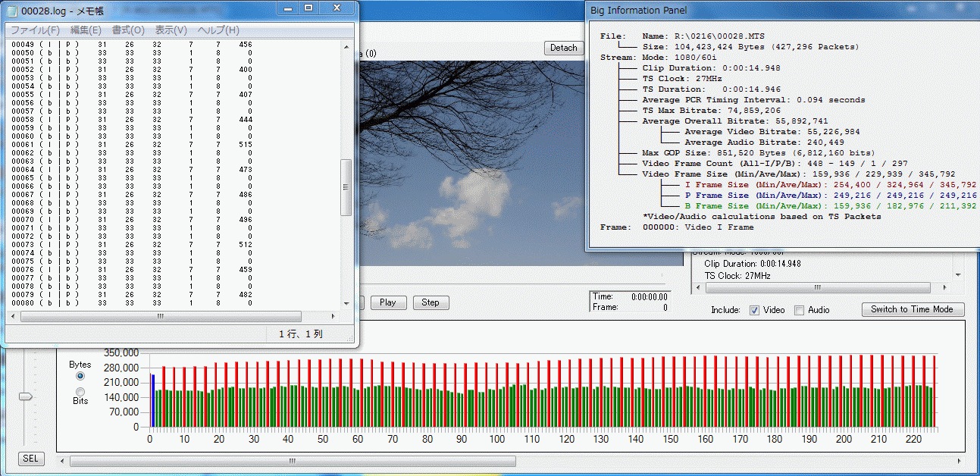Image resolution: width=980 pixels, height=476 pixels.
Task: Click the down arrow in the stream info box
Action: tap(958, 275)
